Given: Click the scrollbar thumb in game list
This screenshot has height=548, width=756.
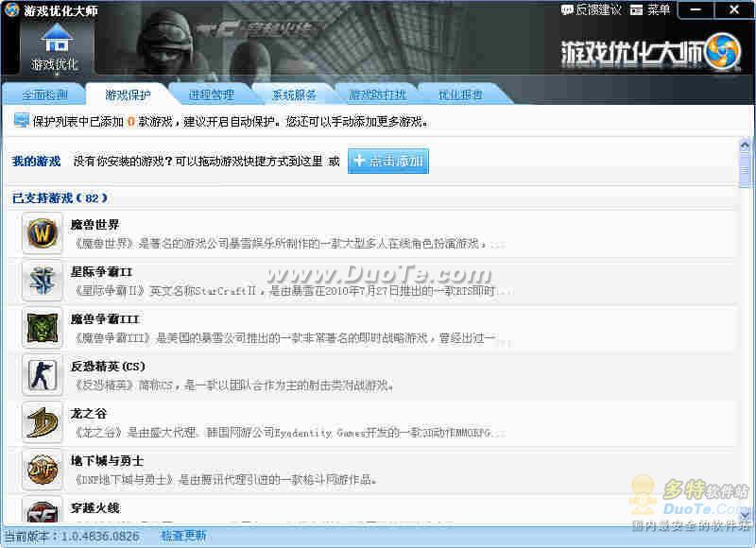Looking at the screenshot, I should [x=745, y=170].
